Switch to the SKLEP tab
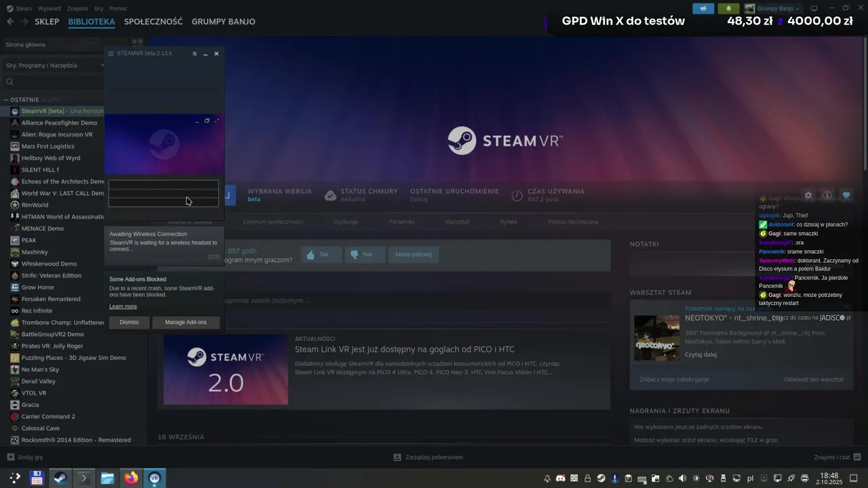 47,22
